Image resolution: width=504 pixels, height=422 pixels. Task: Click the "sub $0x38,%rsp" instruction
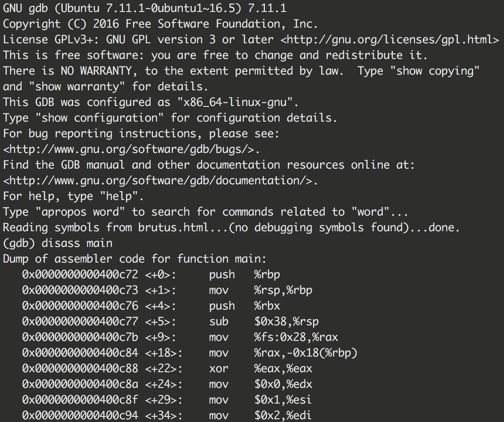tap(264, 322)
